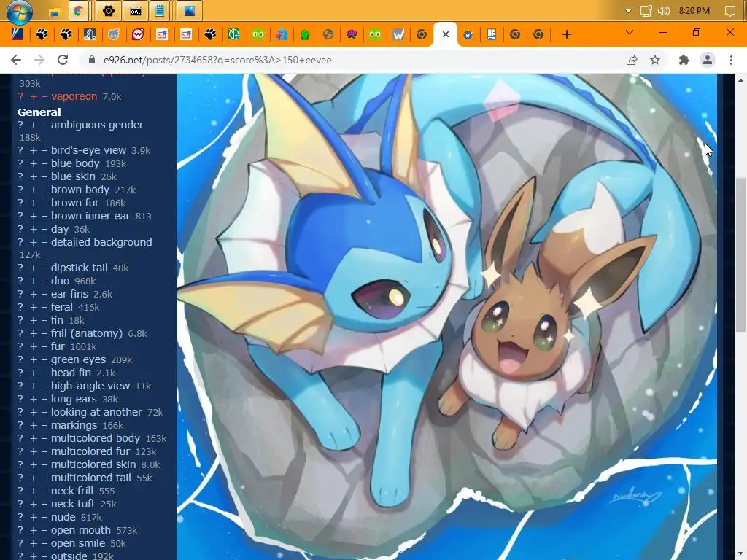Click the 8:20 PM clock

point(694,11)
